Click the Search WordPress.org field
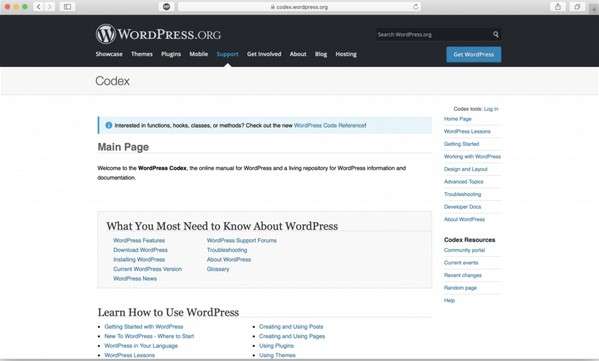The image size is (599, 361). pos(433,34)
